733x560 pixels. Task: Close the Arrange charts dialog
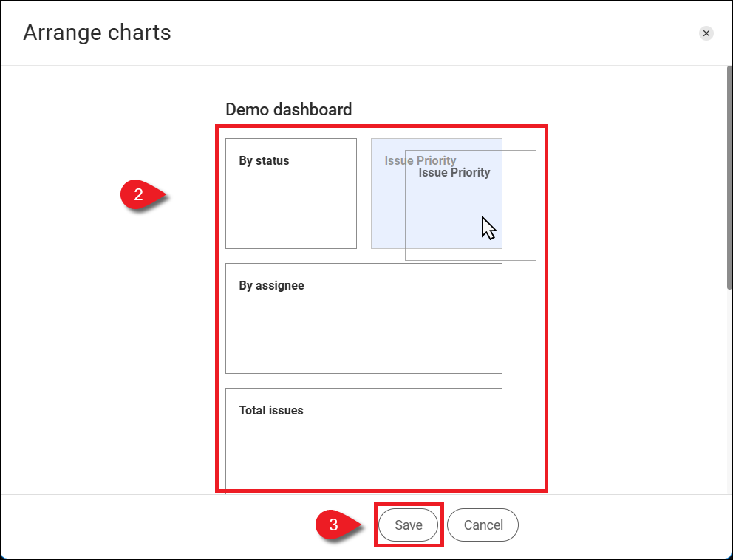pos(706,33)
